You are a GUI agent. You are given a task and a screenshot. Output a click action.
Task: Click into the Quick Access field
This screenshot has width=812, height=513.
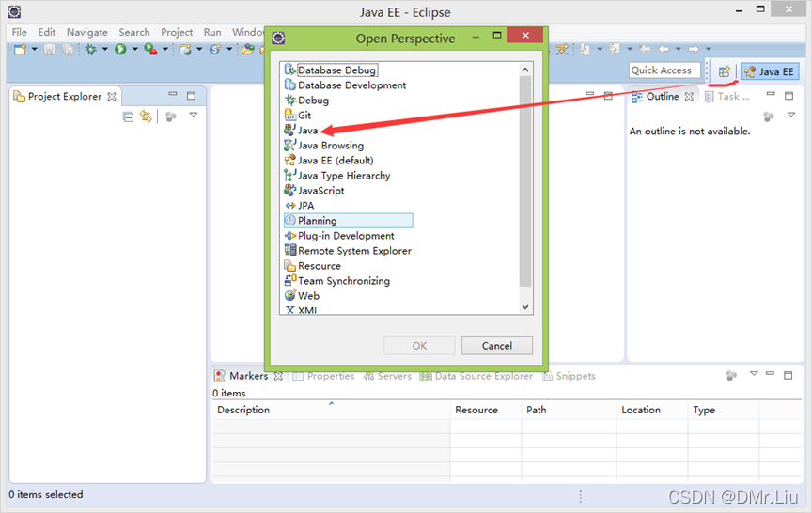click(x=665, y=70)
